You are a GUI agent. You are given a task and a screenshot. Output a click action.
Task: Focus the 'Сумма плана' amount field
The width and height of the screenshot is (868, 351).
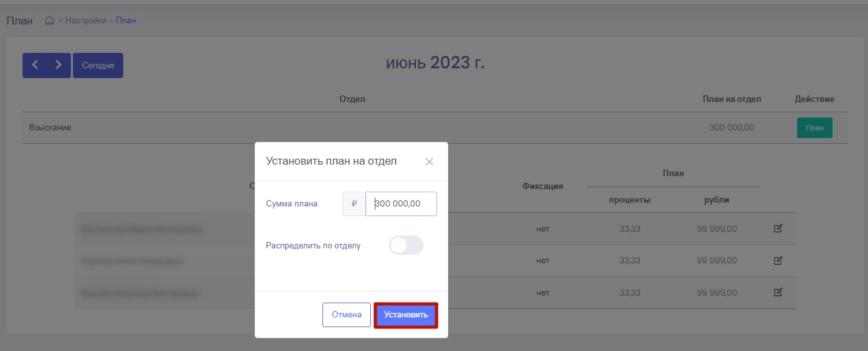[x=401, y=204]
